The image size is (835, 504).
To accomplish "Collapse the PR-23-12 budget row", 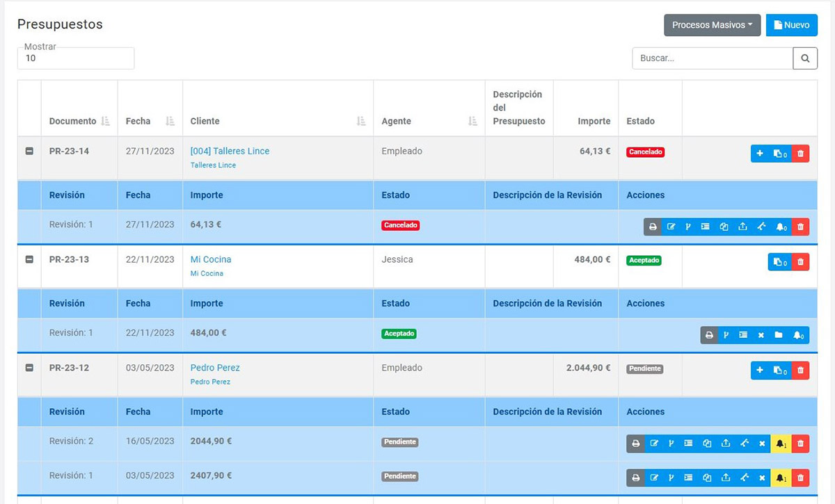I will 29,368.
